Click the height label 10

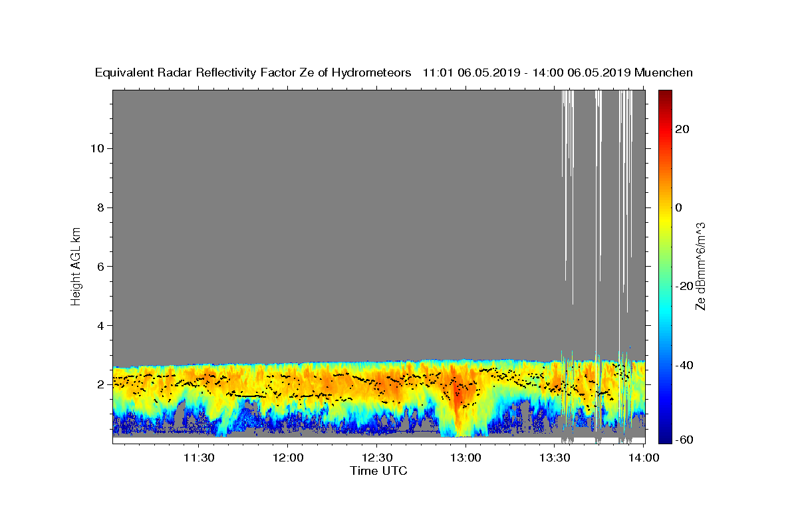pyautogui.click(x=96, y=148)
